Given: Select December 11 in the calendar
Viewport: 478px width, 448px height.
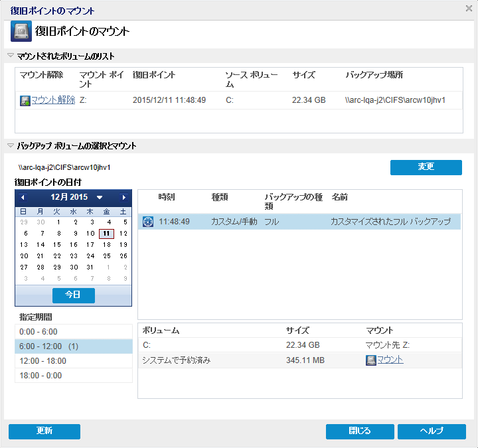Looking at the screenshot, I should (106, 234).
